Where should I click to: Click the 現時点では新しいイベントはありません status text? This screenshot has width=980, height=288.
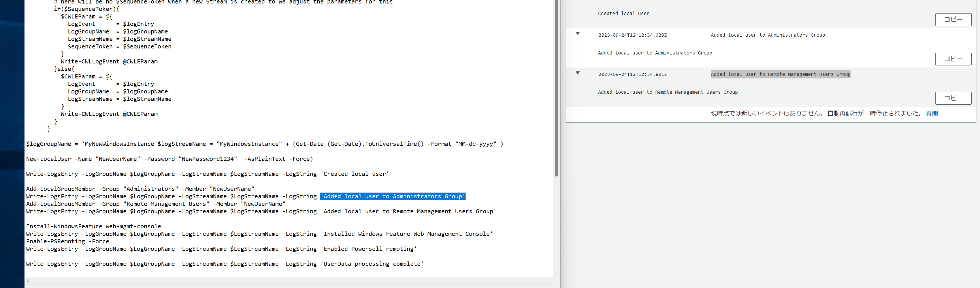767,113
